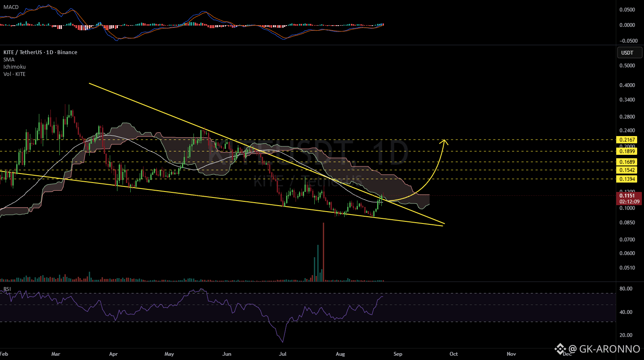Click the candle countdown timer 02:12:09
The width and height of the screenshot is (644, 360).
[629, 201]
